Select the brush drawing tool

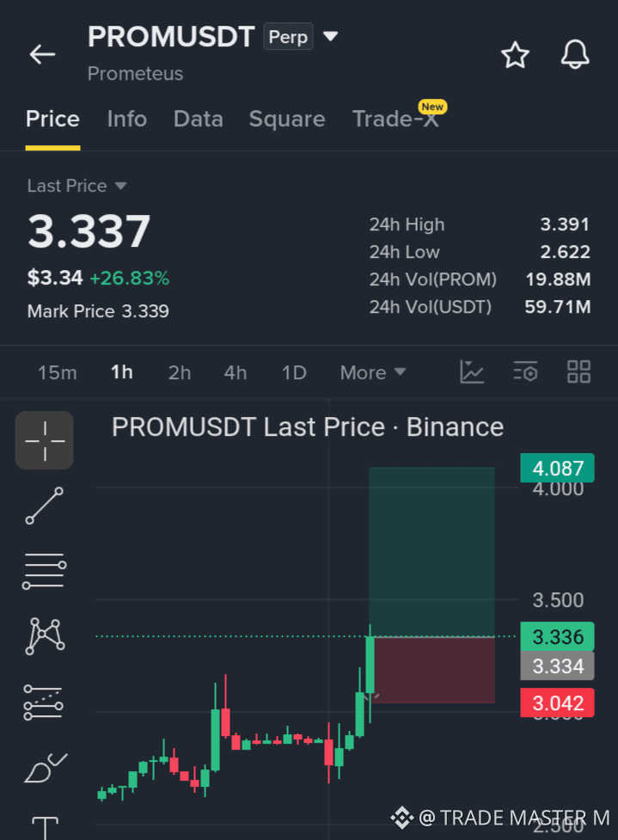click(x=45, y=768)
